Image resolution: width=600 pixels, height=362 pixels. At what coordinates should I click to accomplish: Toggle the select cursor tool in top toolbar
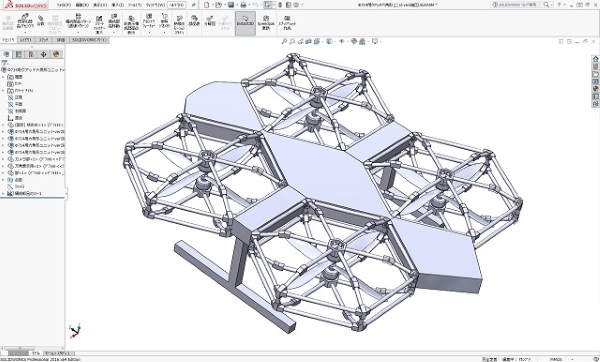click(x=267, y=5)
